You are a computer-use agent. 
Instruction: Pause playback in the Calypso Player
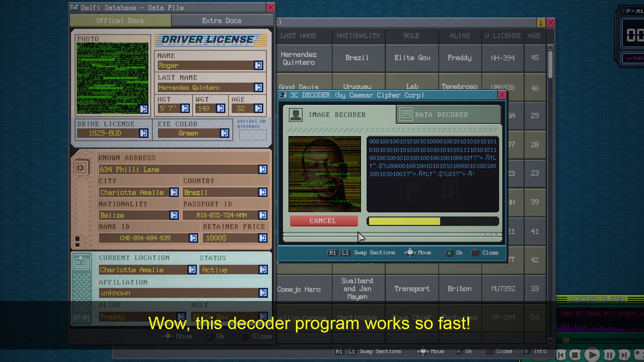tap(609, 355)
